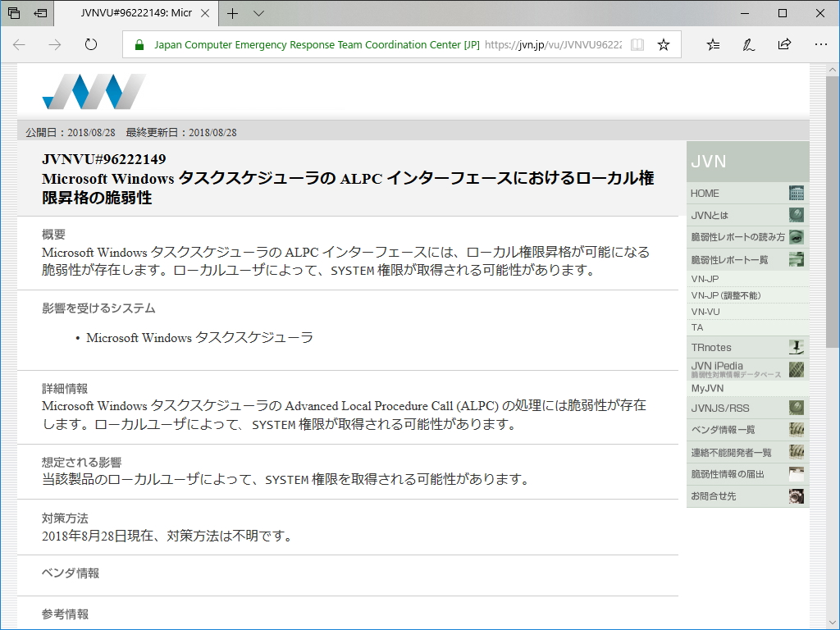Click the back navigation arrow
This screenshot has height=630, width=840.
pyautogui.click(x=18, y=45)
